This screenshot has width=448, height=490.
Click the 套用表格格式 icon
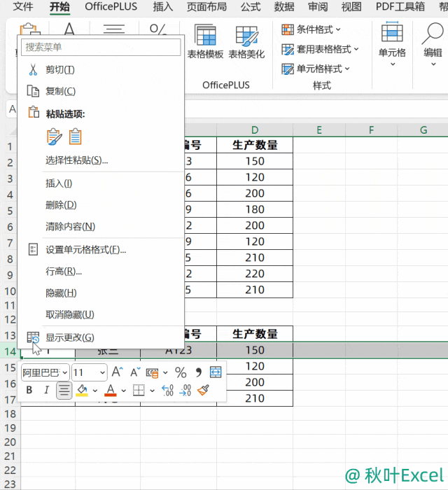pos(288,50)
